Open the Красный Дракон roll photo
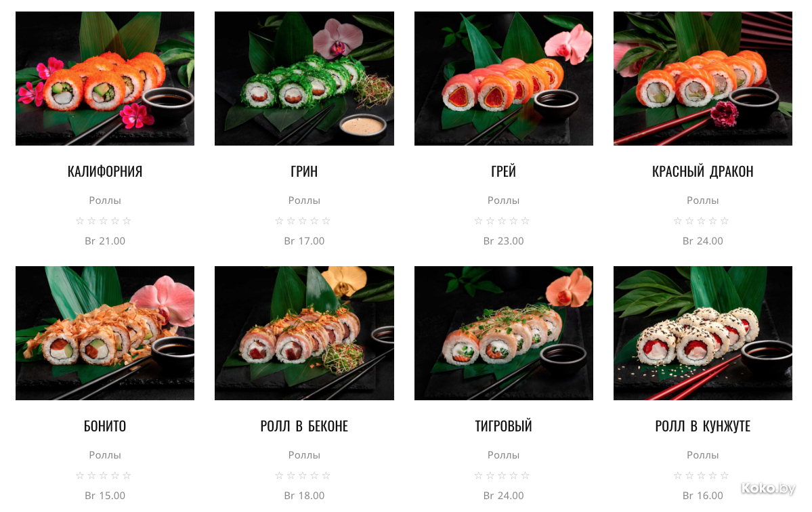 (703, 79)
